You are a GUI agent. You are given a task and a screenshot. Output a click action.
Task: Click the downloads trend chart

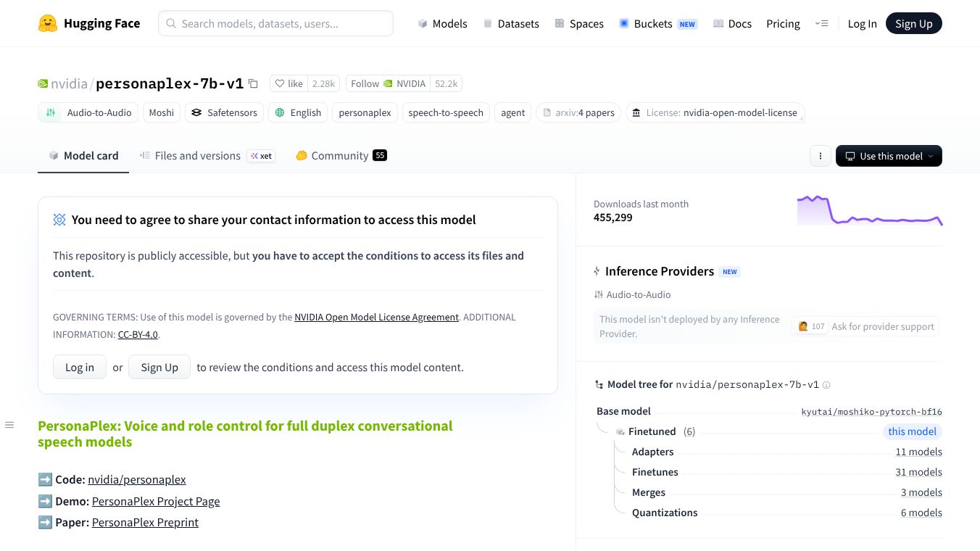click(x=869, y=210)
